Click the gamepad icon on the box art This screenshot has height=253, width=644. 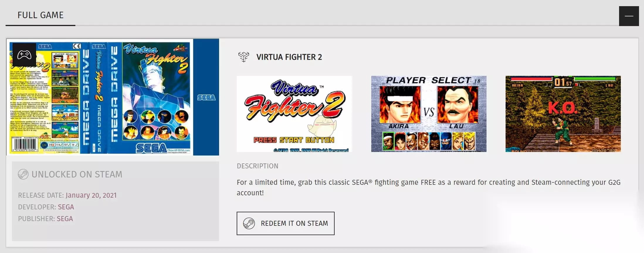click(x=24, y=55)
